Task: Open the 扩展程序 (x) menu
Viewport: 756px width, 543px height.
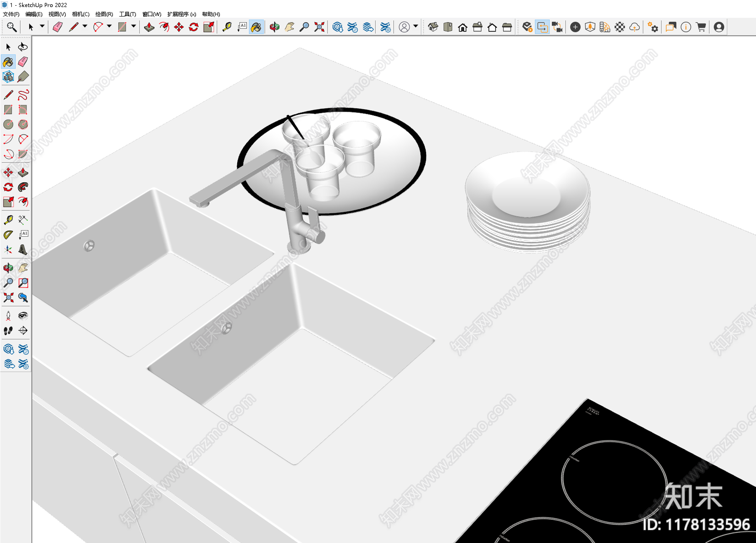Action: [181, 14]
